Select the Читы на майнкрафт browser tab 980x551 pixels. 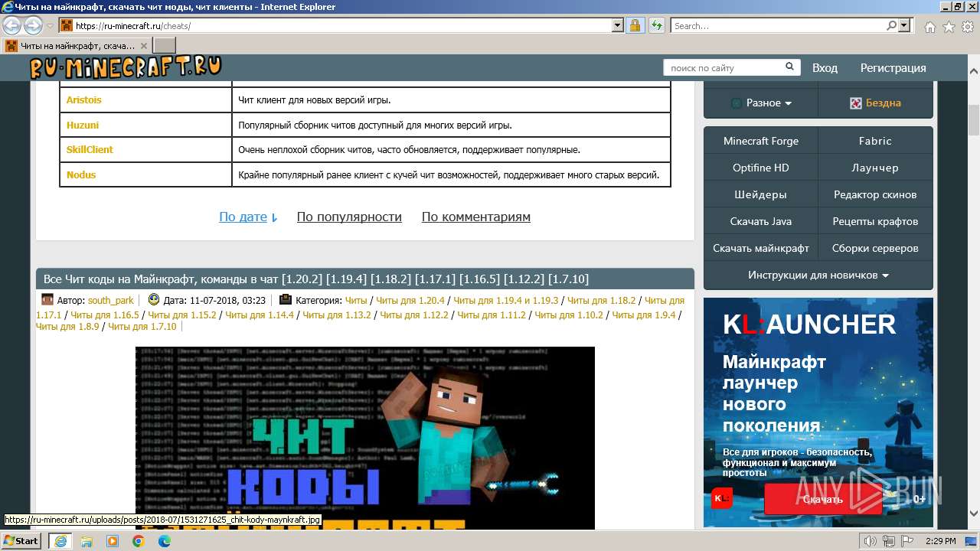click(x=77, y=46)
